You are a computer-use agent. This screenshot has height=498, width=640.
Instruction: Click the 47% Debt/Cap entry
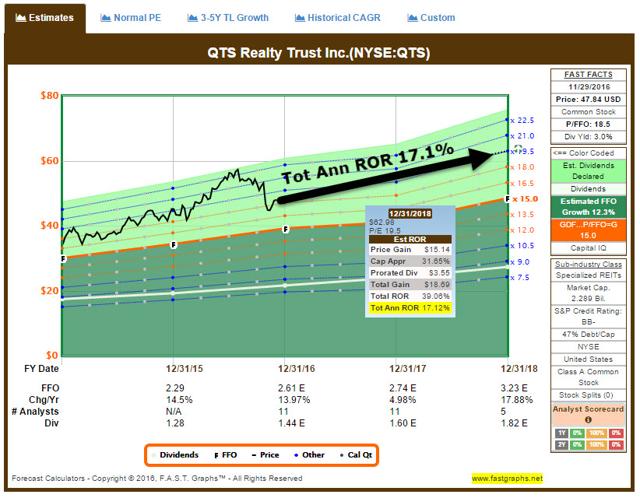point(588,334)
